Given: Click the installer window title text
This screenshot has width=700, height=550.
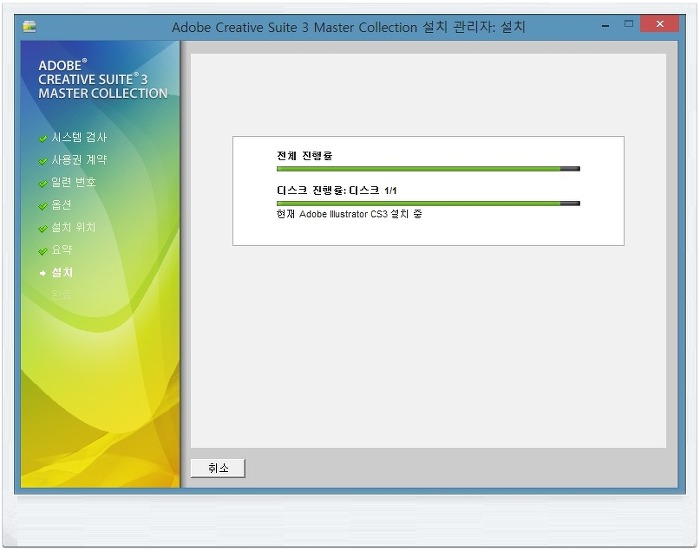Looking at the screenshot, I should [x=348, y=27].
